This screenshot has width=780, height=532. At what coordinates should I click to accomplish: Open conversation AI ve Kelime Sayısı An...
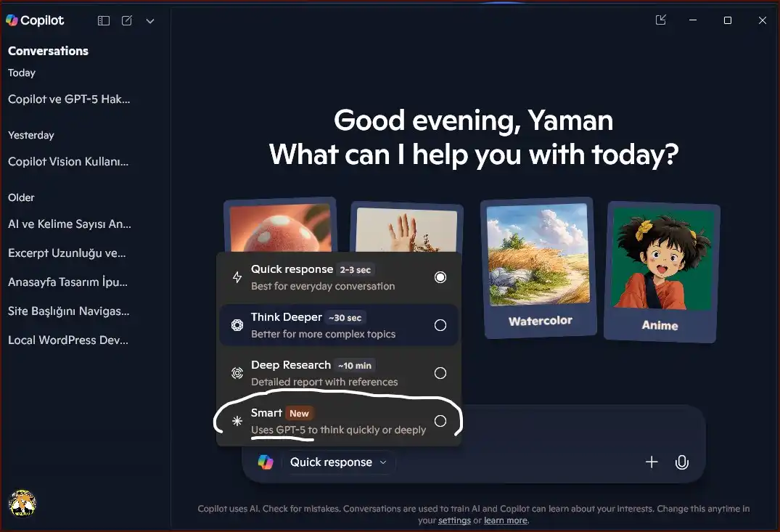tap(70, 224)
